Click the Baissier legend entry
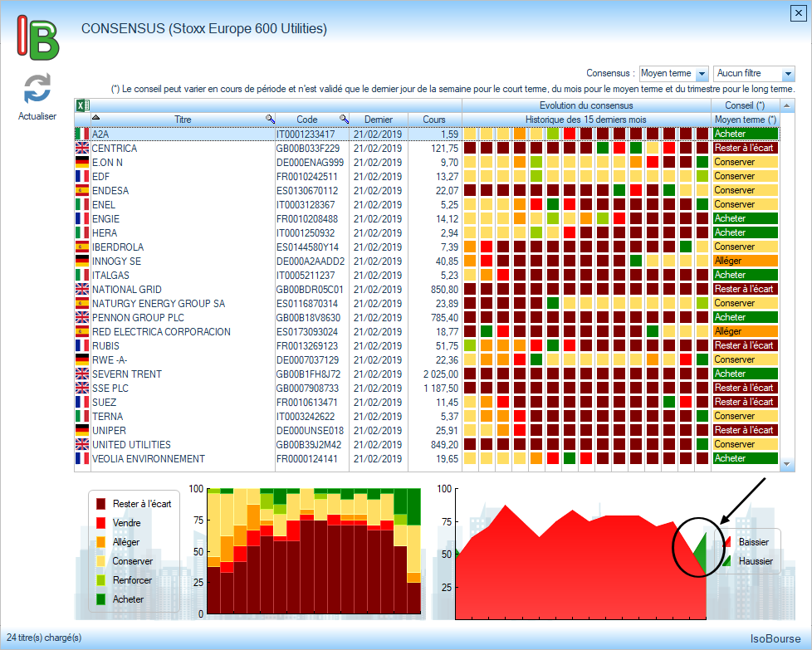Viewport: 812px width, 650px height. pos(746,542)
